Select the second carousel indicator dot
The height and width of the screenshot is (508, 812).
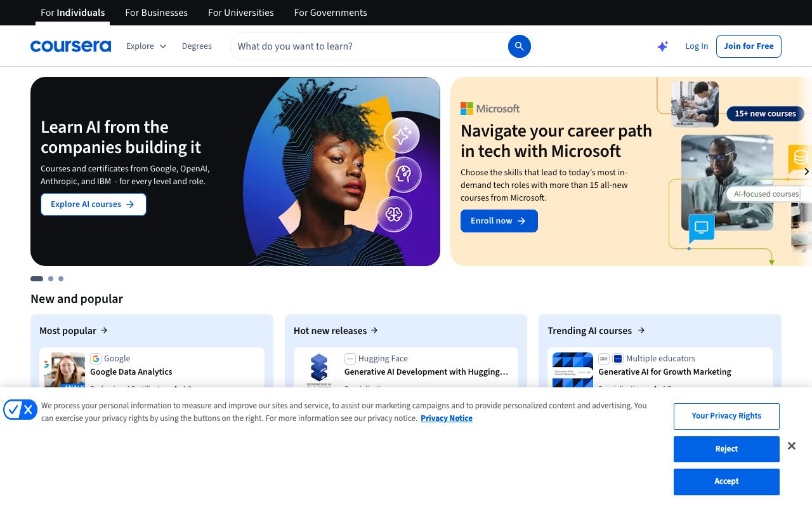tap(51, 279)
